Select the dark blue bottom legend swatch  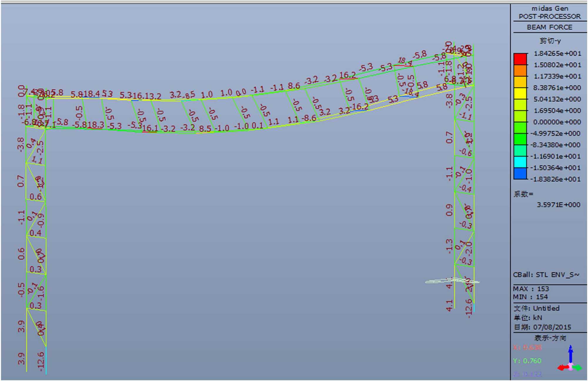point(520,173)
